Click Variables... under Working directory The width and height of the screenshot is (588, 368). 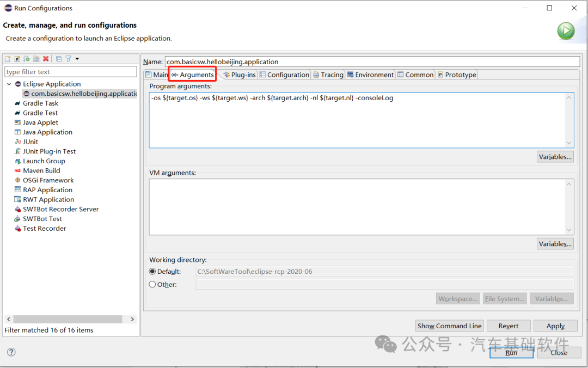[x=551, y=299]
